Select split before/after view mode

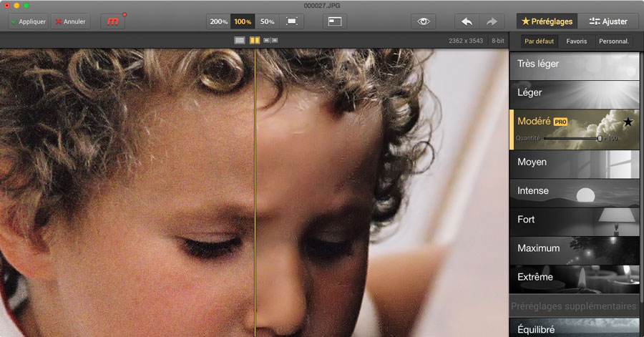pyautogui.click(x=255, y=40)
